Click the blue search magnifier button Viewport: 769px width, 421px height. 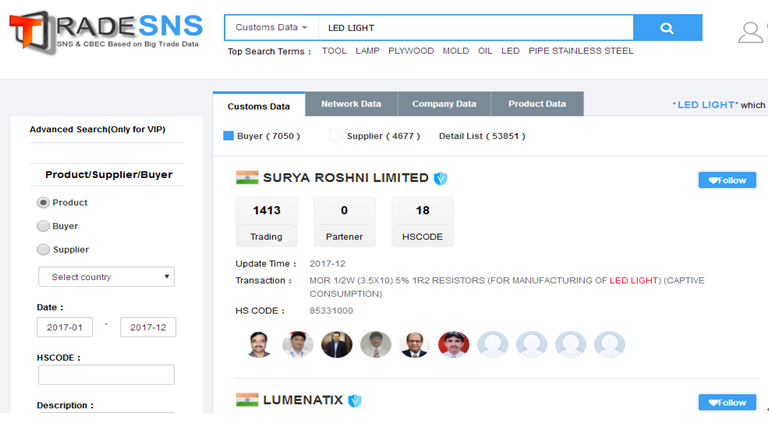(667, 28)
